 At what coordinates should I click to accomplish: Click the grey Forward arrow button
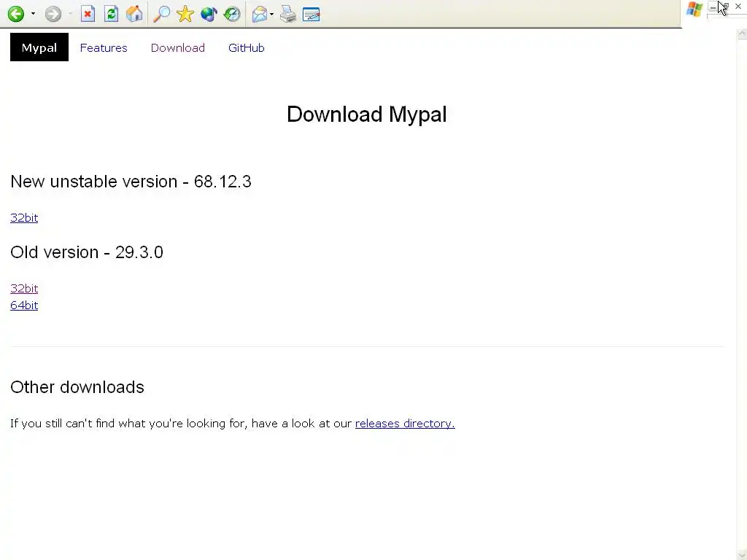53,14
